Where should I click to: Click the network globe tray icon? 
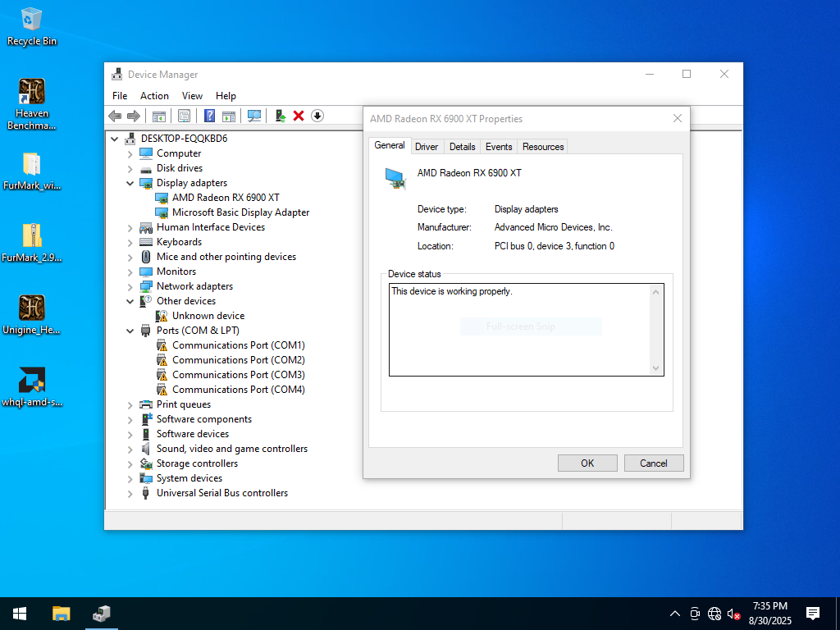click(x=714, y=614)
